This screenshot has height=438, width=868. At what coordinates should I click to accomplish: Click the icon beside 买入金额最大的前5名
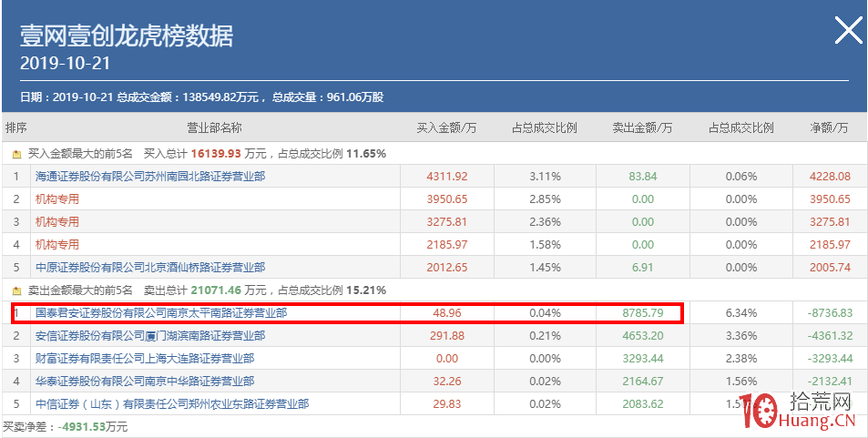(16, 154)
